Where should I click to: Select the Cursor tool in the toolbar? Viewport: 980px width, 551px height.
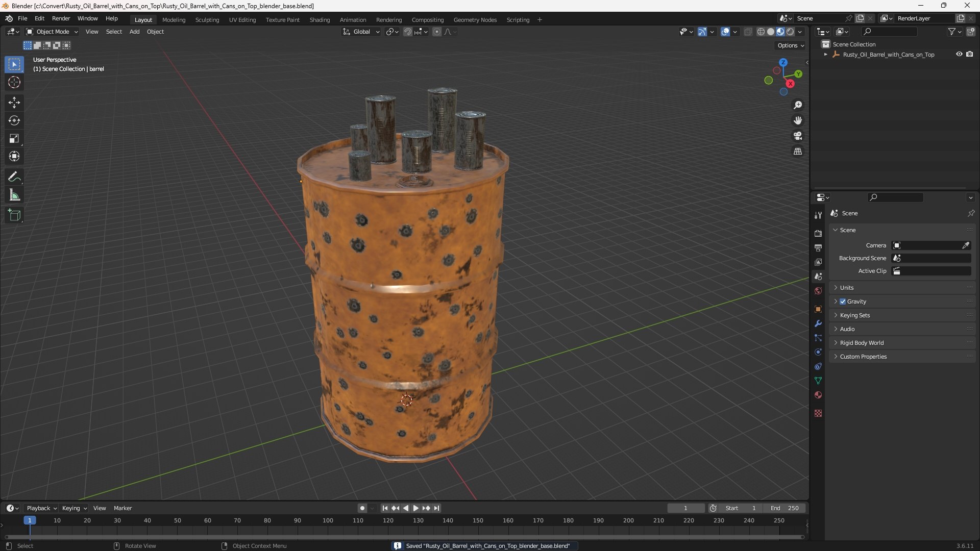pos(14,82)
